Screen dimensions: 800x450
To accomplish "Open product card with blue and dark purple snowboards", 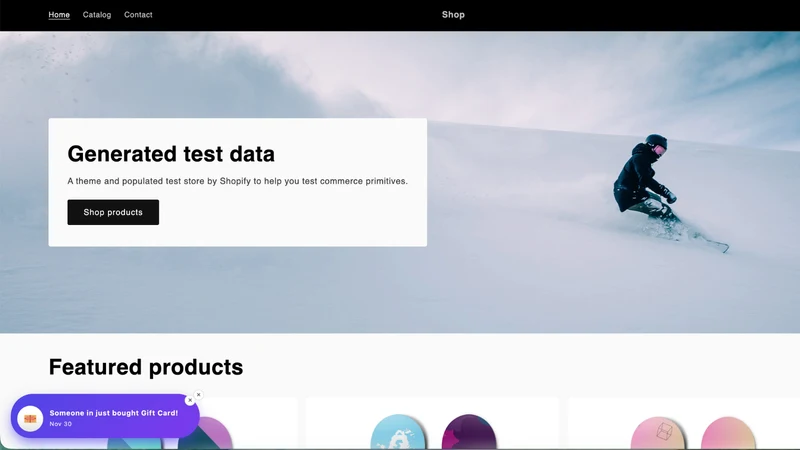I will click(x=432, y=423).
